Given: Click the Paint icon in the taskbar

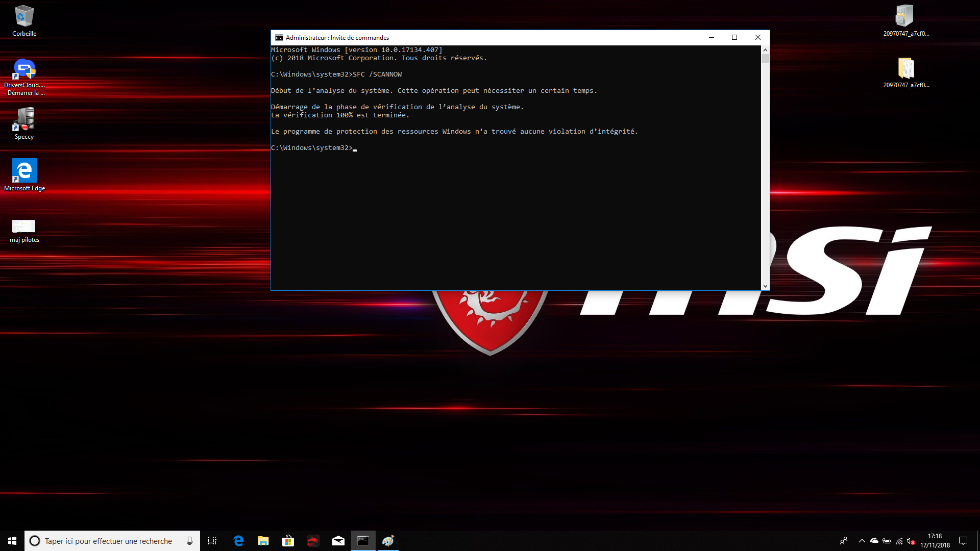Looking at the screenshot, I should pyautogui.click(x=388, y=541).
